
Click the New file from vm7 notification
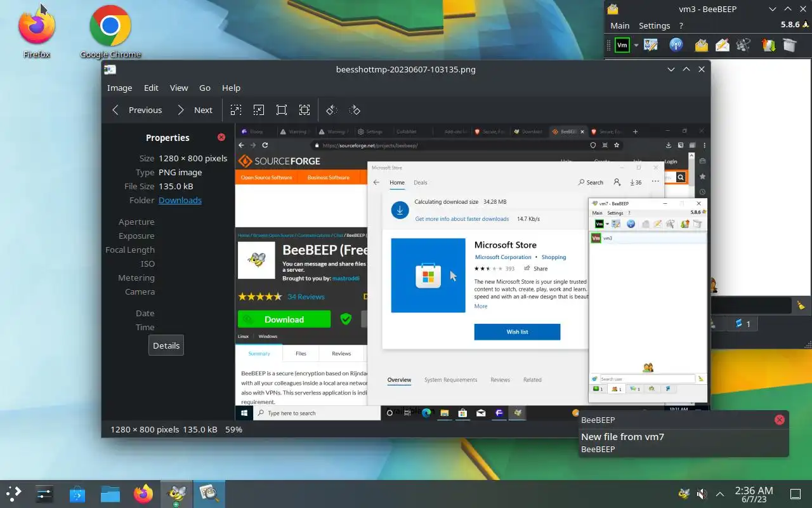[x=683, y=434]
